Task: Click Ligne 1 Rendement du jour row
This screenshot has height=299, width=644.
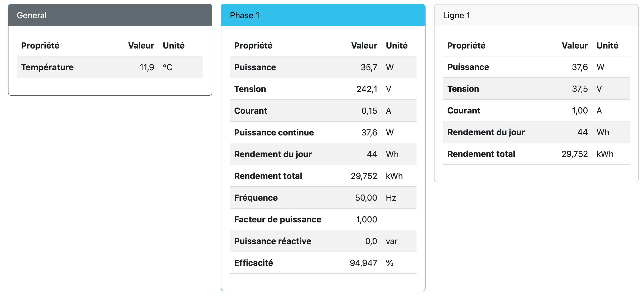Action: tap(536, 132)
